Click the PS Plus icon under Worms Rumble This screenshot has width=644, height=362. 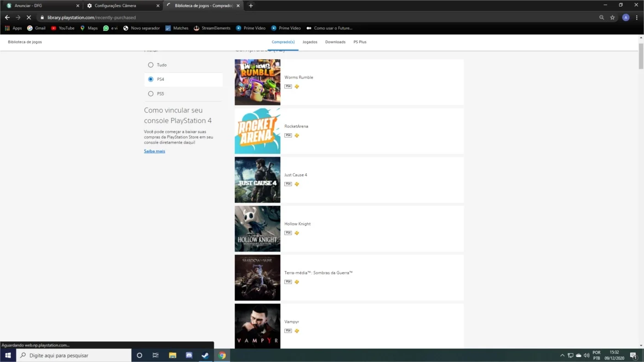[x=297, y=86]
